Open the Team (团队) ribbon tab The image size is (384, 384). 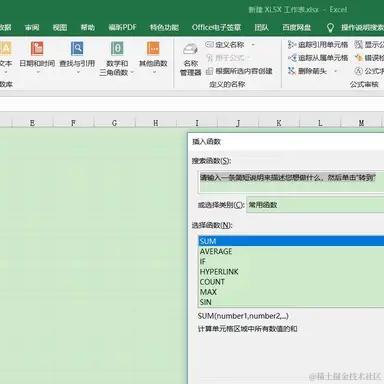coord(261,27)
